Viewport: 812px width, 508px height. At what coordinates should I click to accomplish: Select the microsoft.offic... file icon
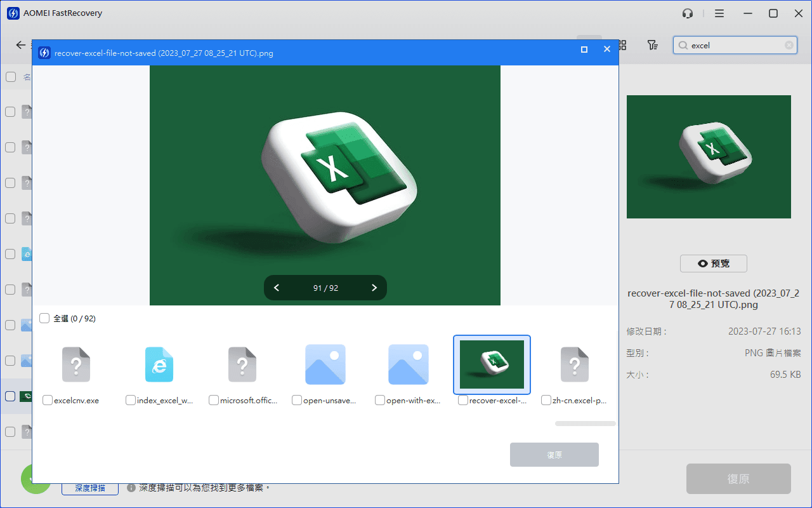point(242,364)
